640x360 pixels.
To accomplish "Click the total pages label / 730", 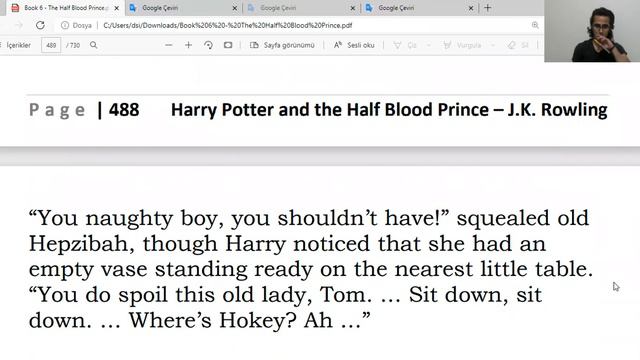I will [73, 45].
